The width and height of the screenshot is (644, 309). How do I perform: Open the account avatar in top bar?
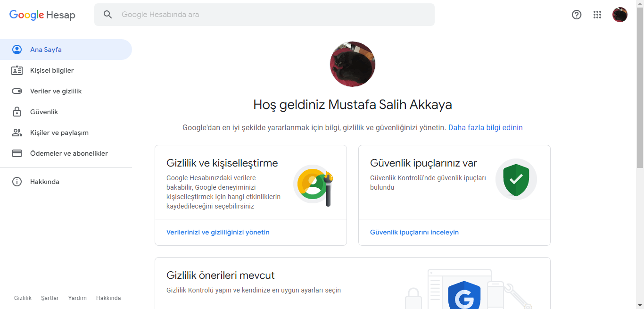pos(620,15)
